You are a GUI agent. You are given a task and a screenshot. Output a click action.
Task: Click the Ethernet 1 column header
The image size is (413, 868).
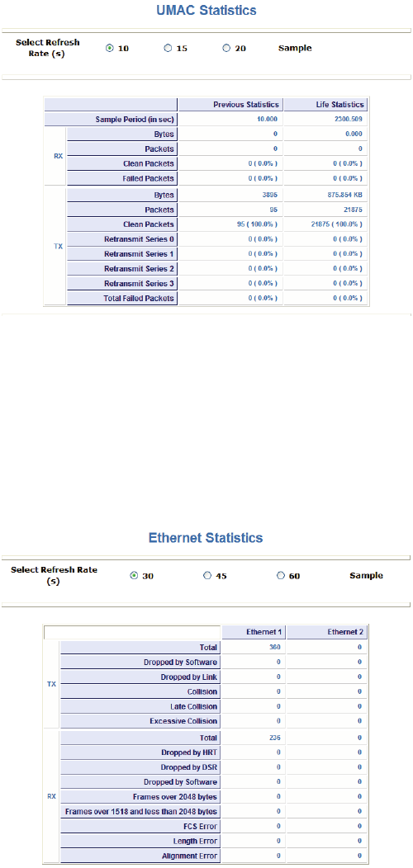254,632
